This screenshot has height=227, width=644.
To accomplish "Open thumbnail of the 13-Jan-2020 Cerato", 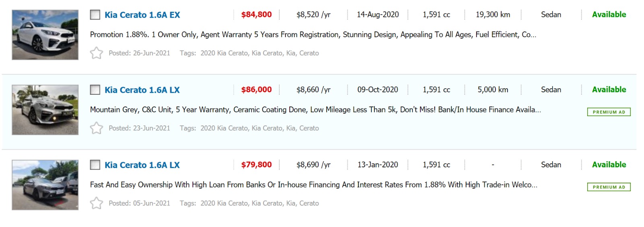I will (x=45, y=185).
